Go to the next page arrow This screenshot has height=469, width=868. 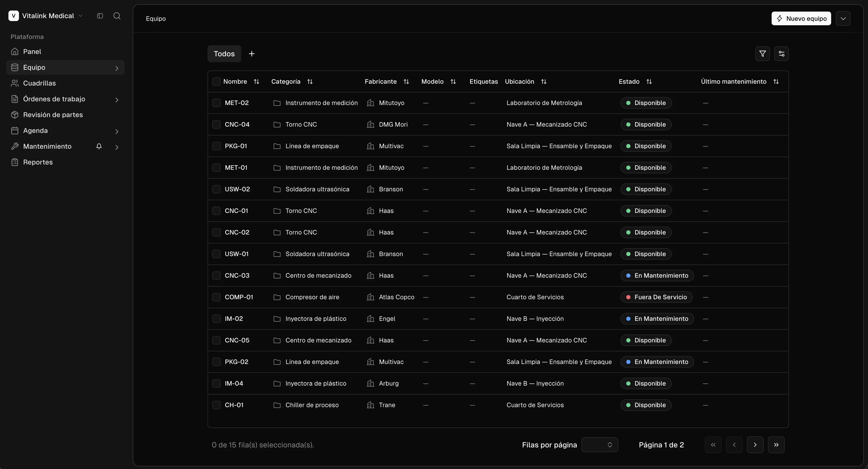pyautogui.click(x=755, y=445)
